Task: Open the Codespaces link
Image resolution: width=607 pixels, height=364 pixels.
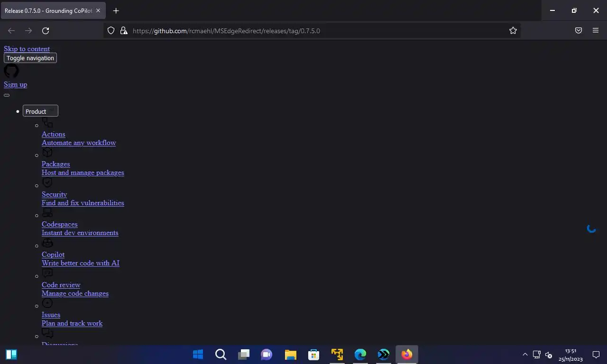Action: [x=59, y=224]
